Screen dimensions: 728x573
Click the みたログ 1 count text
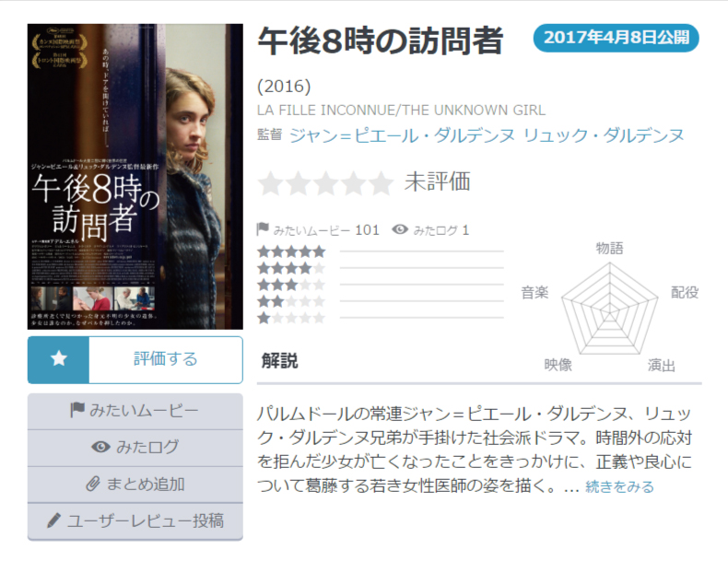tap(441, 230)
